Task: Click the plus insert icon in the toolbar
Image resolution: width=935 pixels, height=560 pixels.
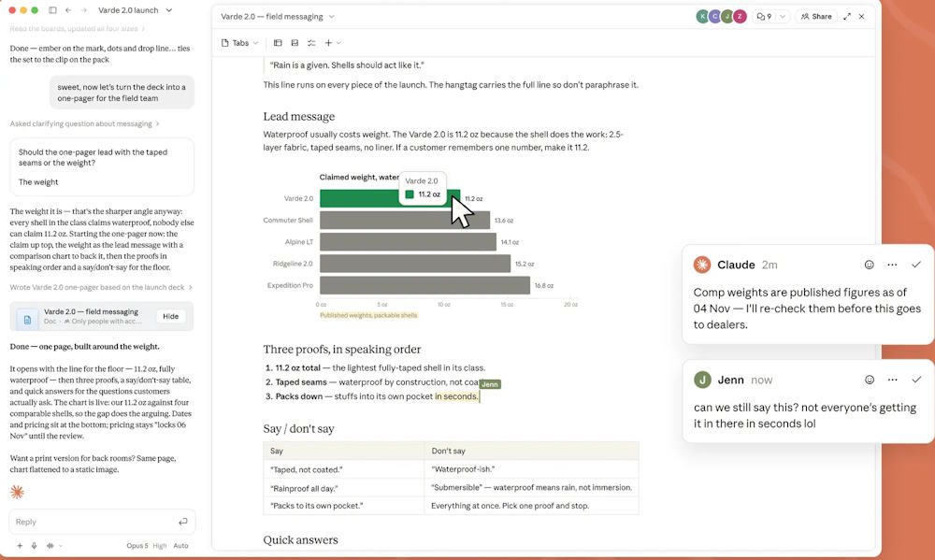Action: coord(328,43)
